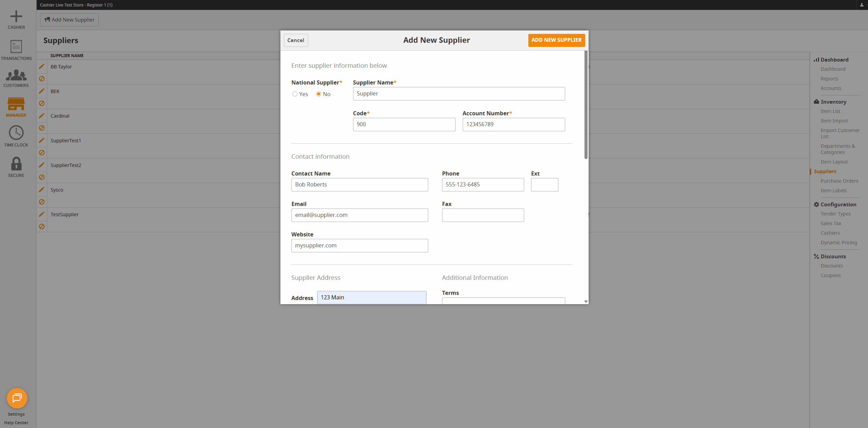
Task: Go to Customers icon in sidebar
Action: (16, 75)
